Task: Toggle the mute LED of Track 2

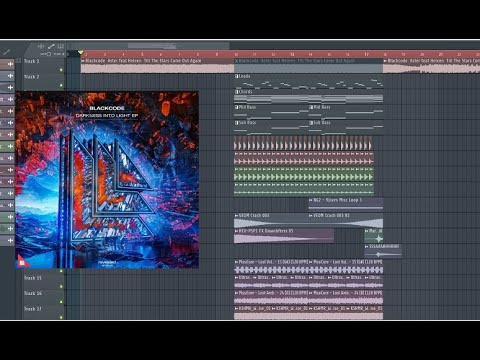Action: click(x=61, y=85)
